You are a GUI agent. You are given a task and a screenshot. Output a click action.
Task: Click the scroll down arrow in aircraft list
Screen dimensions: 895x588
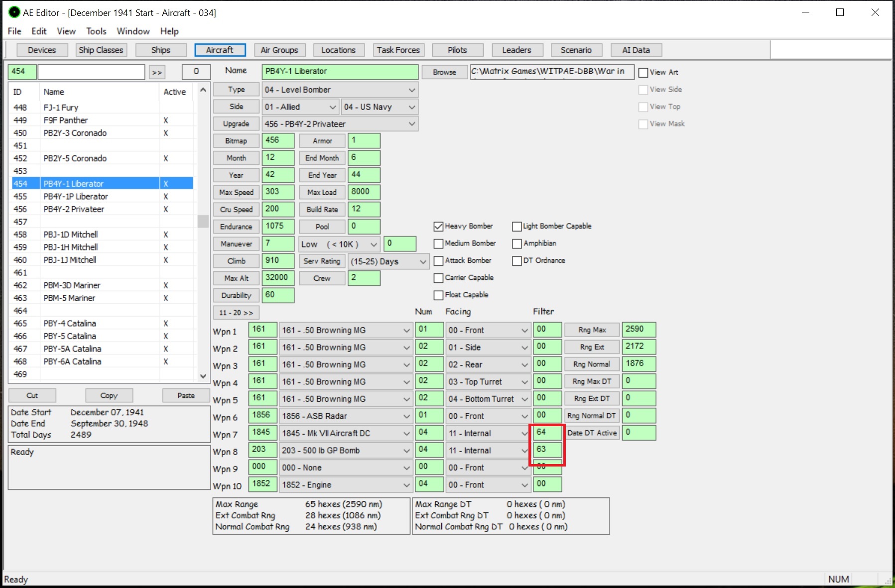tap(203, 376)
